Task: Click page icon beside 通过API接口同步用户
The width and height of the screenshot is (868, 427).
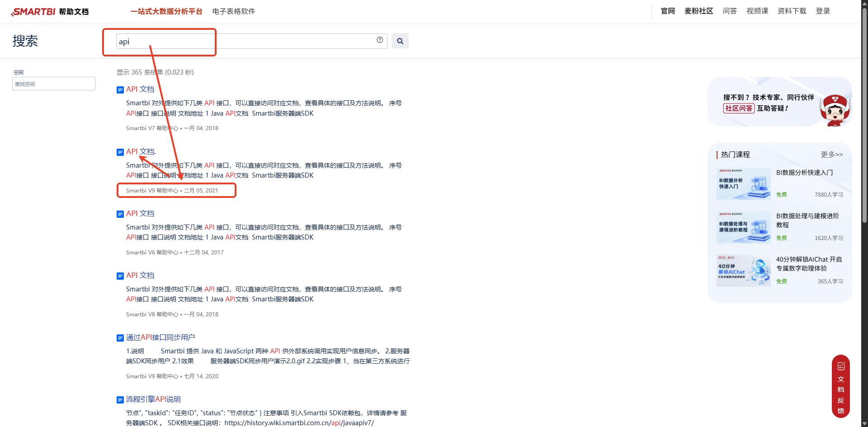Action: [120, 338]
